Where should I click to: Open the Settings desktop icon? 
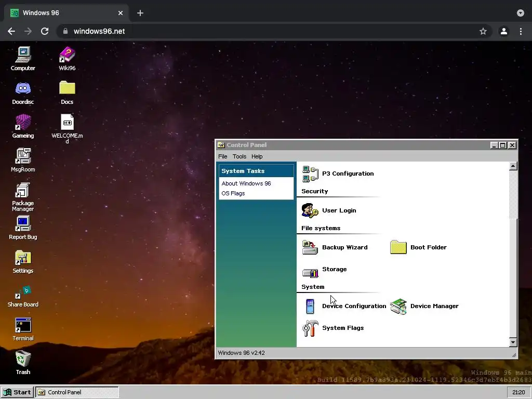click(x=23, y=262)
